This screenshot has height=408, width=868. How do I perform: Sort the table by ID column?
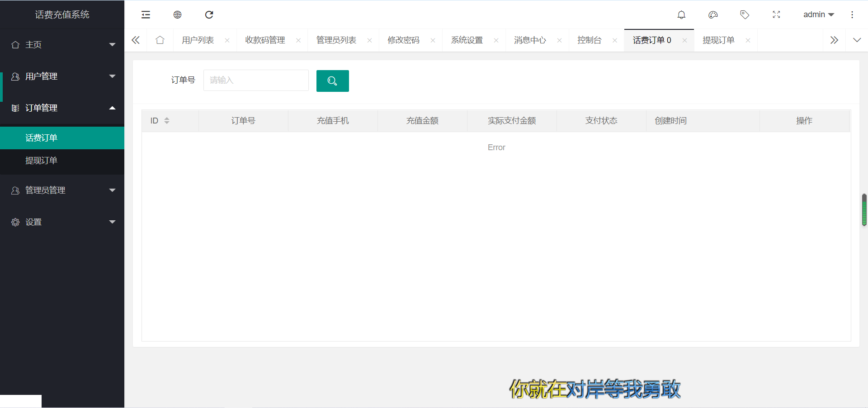[x=167, y=121]
